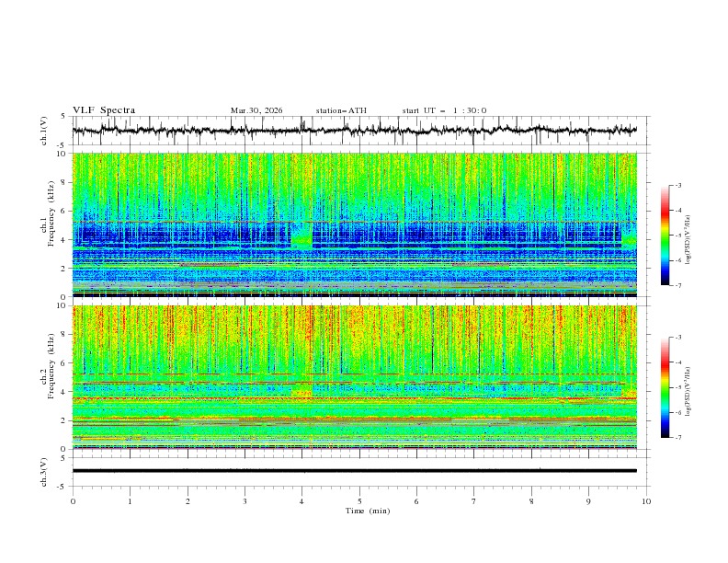
Task: Click the ch.3 flat black waveform trace
Action: [354, 471]
